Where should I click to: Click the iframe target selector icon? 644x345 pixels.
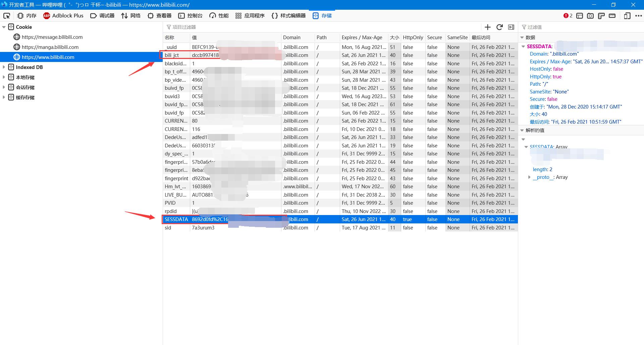coord(580,16)
